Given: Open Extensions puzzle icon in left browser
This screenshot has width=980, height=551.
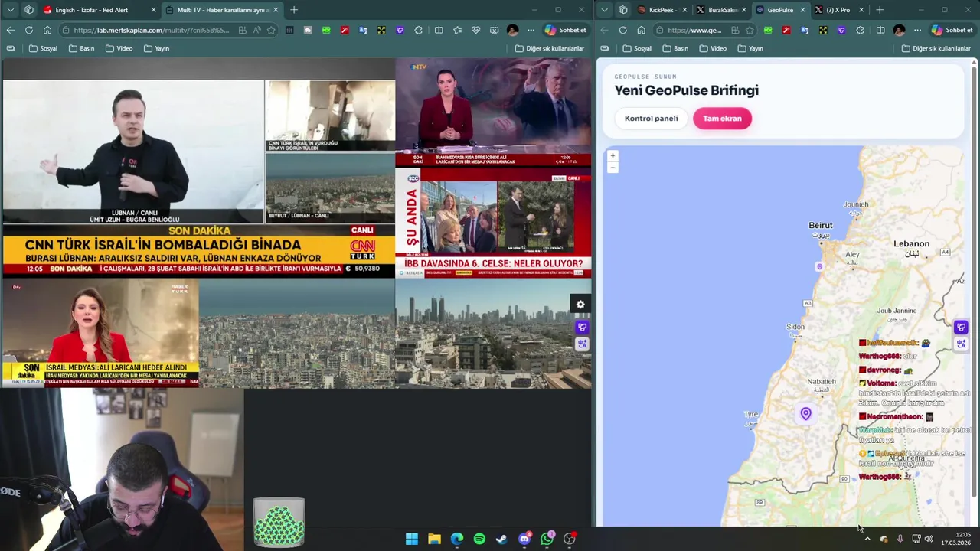Looking at the screenshot, I should pyautogui.click(x=418, y=30).
